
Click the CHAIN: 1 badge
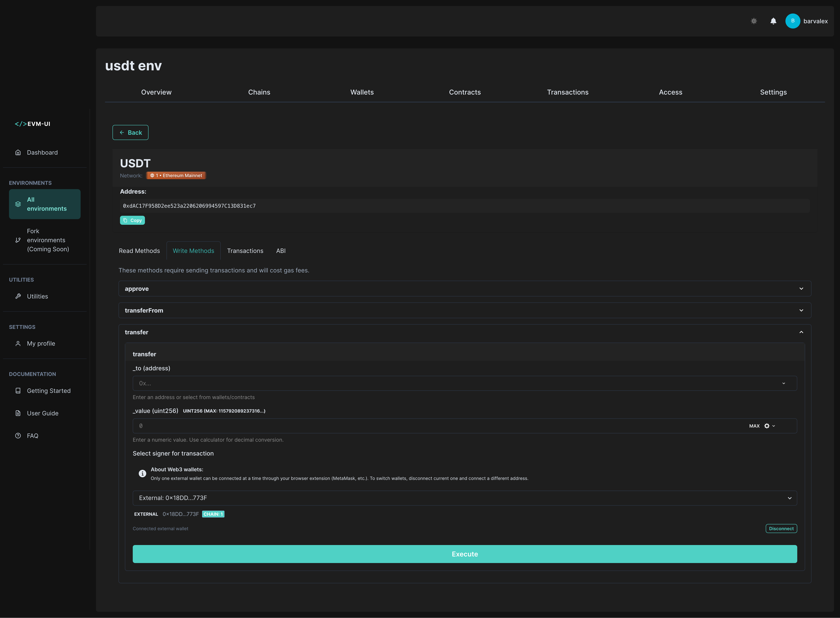point(213,514)
